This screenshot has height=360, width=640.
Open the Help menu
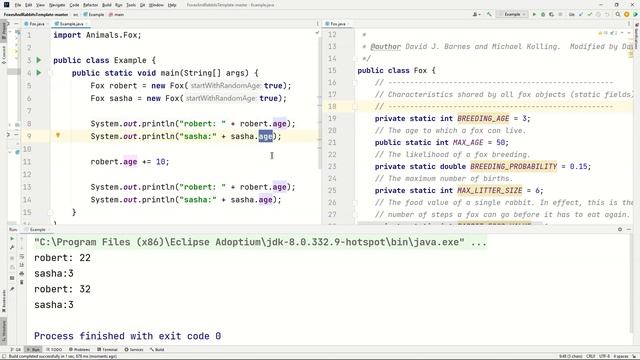[x=172, y=5]
